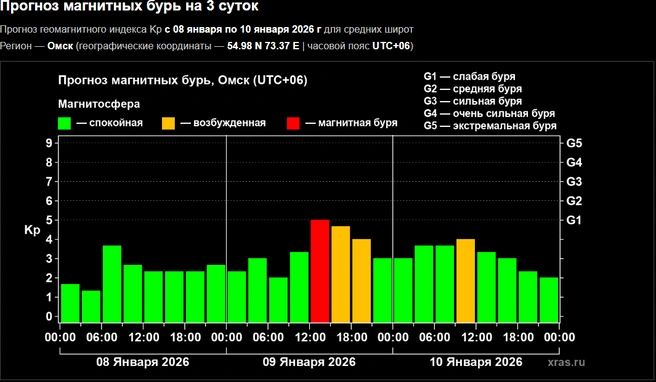Viewport: 656px width, 382px height.
Task: Click the Kp axis value '9'
Action: [x=49, y=143]
